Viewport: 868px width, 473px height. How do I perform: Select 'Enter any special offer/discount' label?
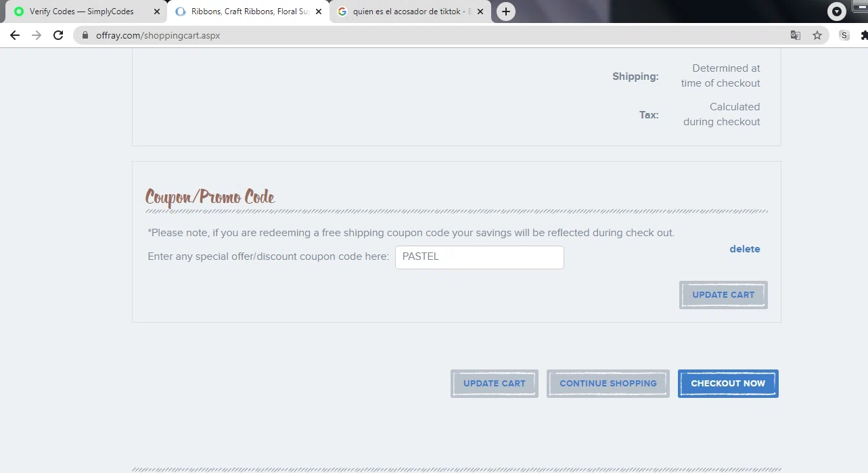pyautogui.click(x=269, y=256)
